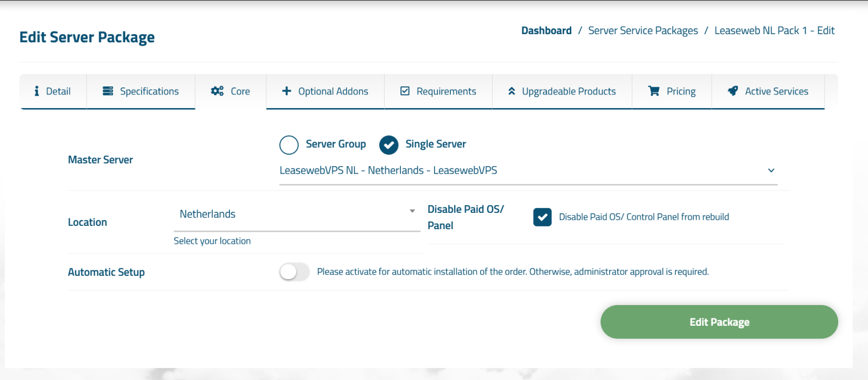The height and width of the screenshot is (380, 868).
Task: Click the Master Server label
Action: (100, 160)
